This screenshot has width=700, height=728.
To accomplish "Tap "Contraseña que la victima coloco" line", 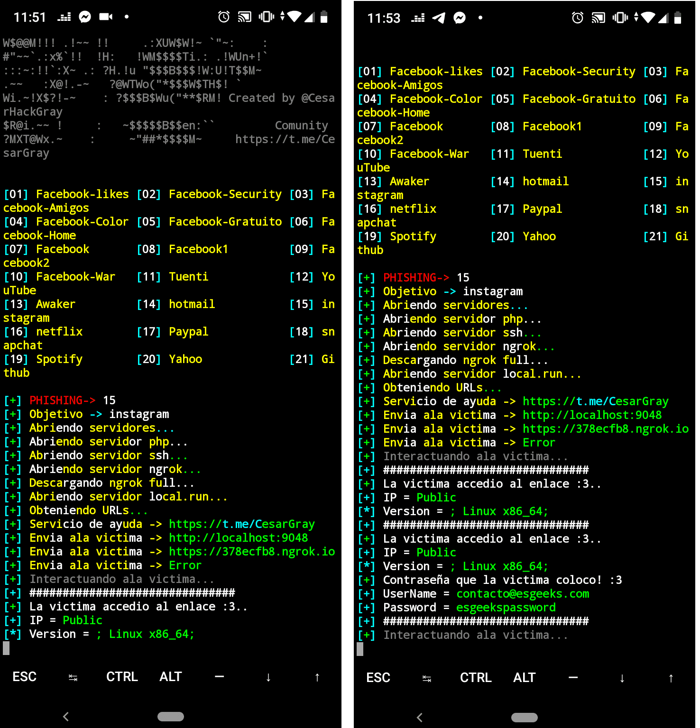I will coord(502,580).
